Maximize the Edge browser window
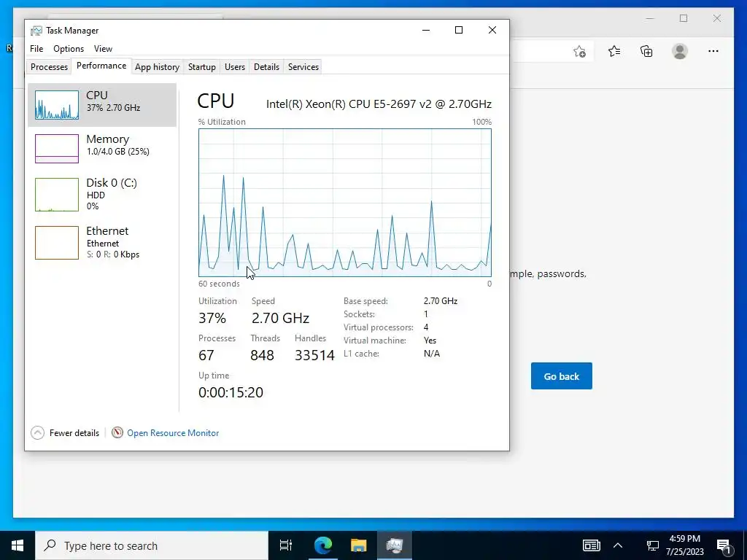 point(684,18)
